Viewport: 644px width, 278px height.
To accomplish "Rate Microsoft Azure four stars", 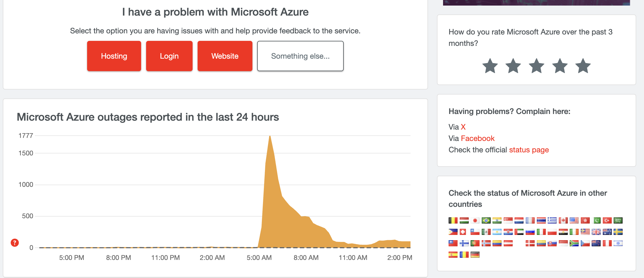I will [x=560, y=66].
